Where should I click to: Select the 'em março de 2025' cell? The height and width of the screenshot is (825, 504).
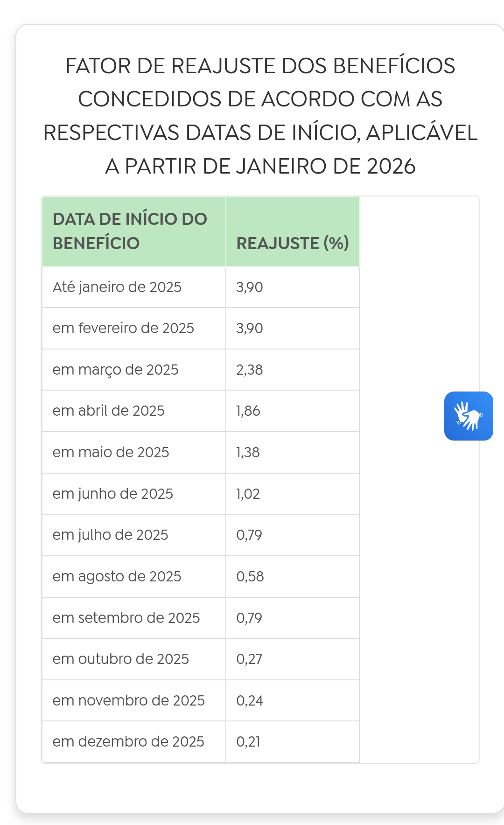pyautogui.click(x=116, y=370)
